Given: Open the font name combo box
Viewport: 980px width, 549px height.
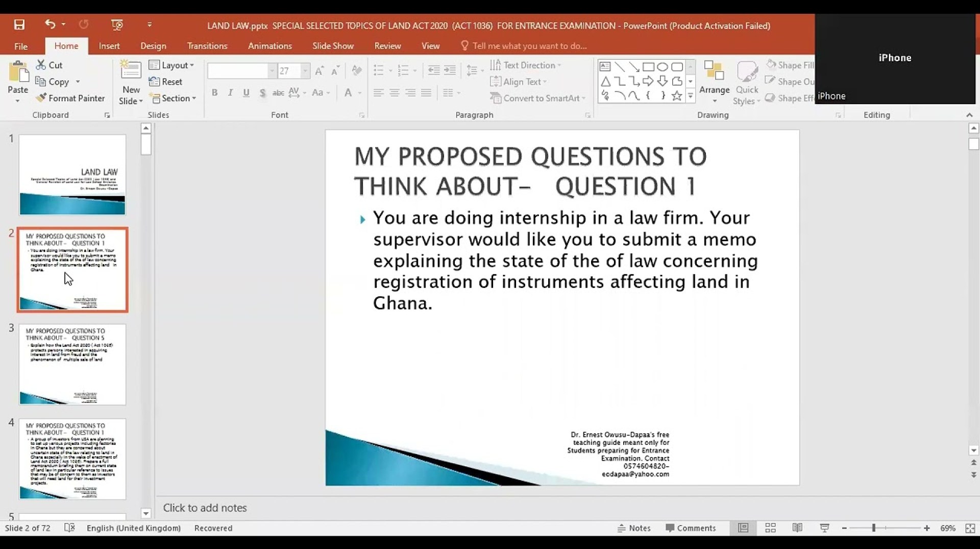Looking at the screenshot, I should pos(241,71).
